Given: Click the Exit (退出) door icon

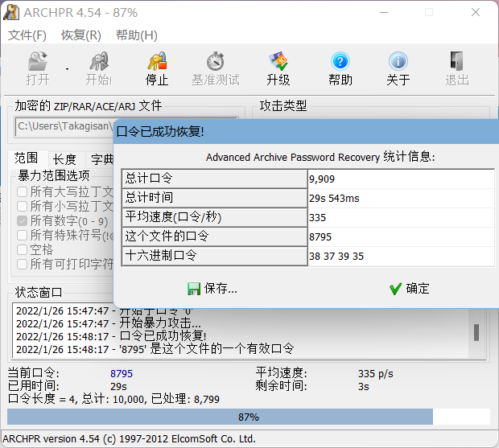Looking at the screenshot, I should [456, 61].
